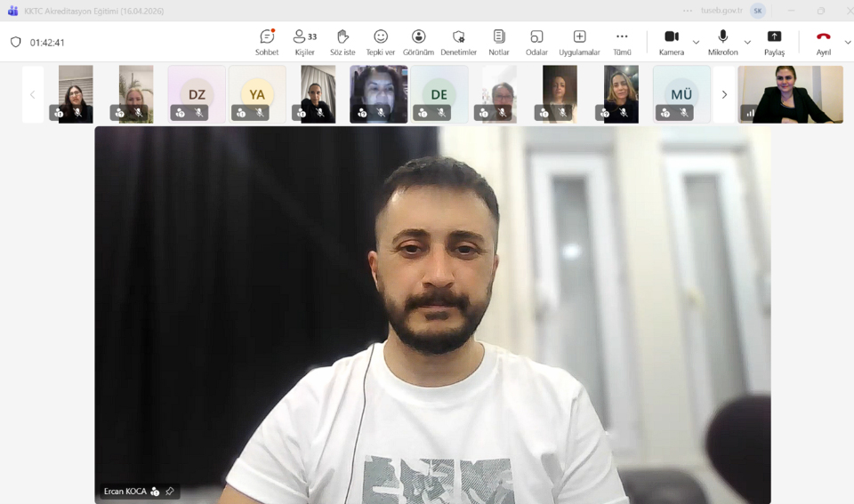
Task: Toggle the Kamera on or off
Action: tap(672, 41)
